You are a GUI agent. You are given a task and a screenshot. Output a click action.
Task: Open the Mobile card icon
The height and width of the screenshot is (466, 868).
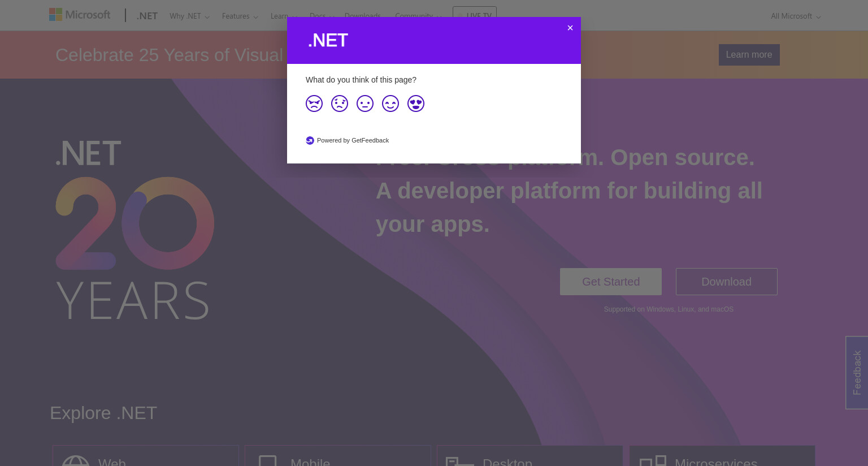point(268,460)
